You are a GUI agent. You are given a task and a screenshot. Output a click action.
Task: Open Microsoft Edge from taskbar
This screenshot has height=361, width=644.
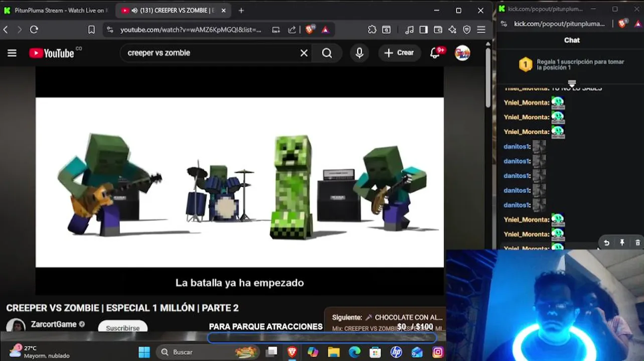point(355,352)
